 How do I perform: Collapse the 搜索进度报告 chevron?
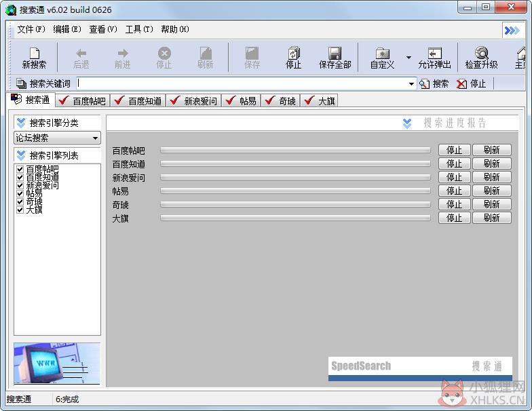coord(407,123)
